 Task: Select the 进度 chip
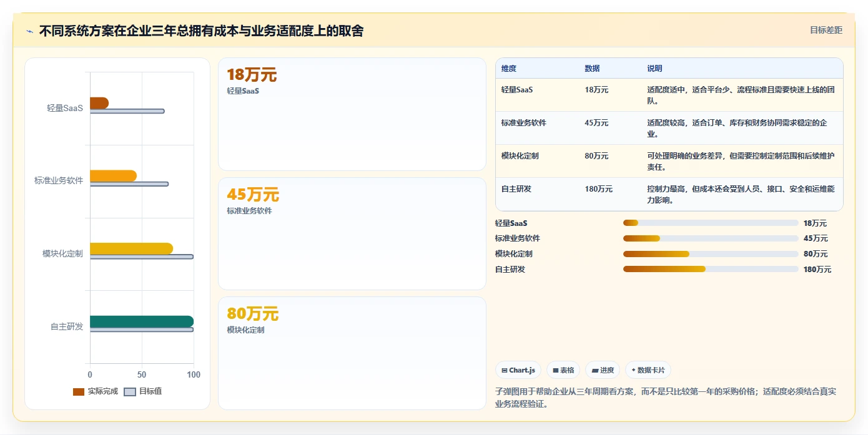click(603, 370)
